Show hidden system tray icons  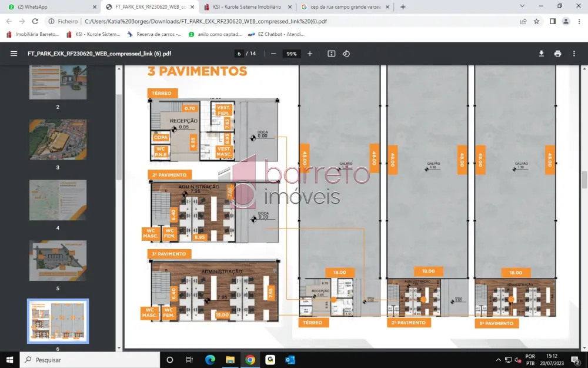[x=499, y=360]
